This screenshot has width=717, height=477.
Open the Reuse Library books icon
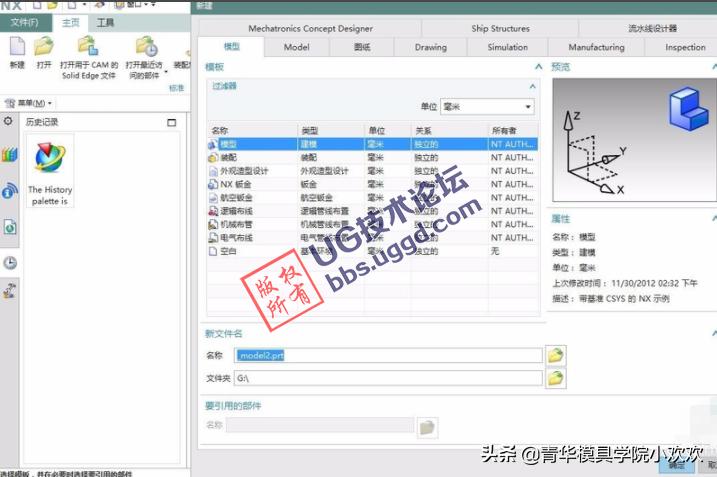pyautogui.click(x=9, y=155)
